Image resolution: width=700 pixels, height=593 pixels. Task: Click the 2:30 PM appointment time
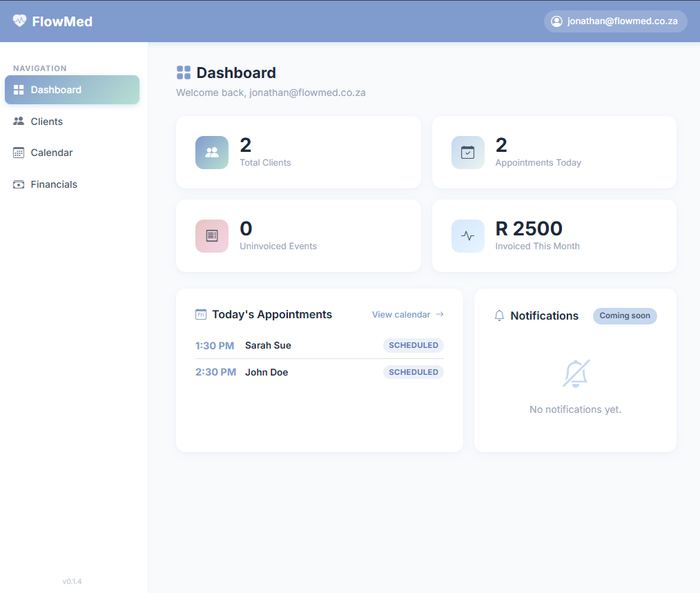215,372
